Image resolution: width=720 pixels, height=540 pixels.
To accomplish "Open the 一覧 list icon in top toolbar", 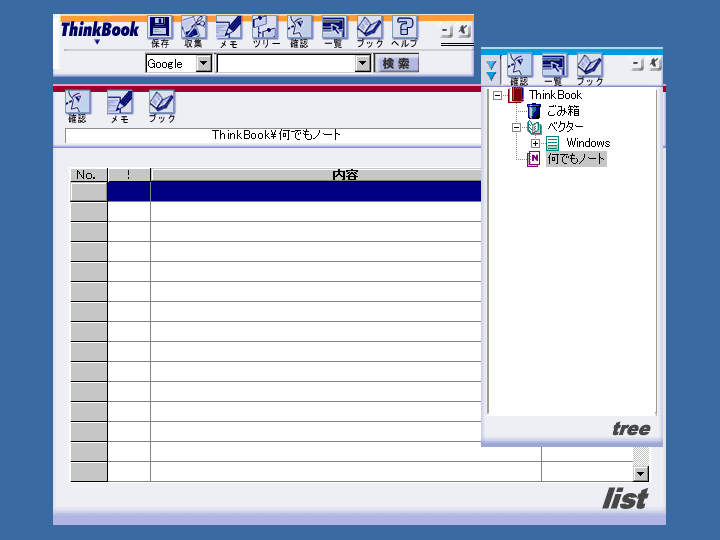I will coord(334,32).
